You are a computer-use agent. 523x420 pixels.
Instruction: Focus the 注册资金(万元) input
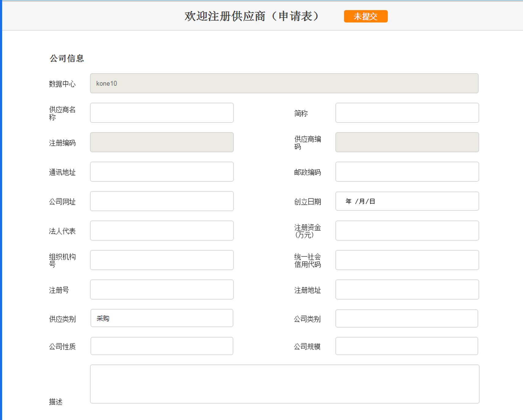(407, 231)
